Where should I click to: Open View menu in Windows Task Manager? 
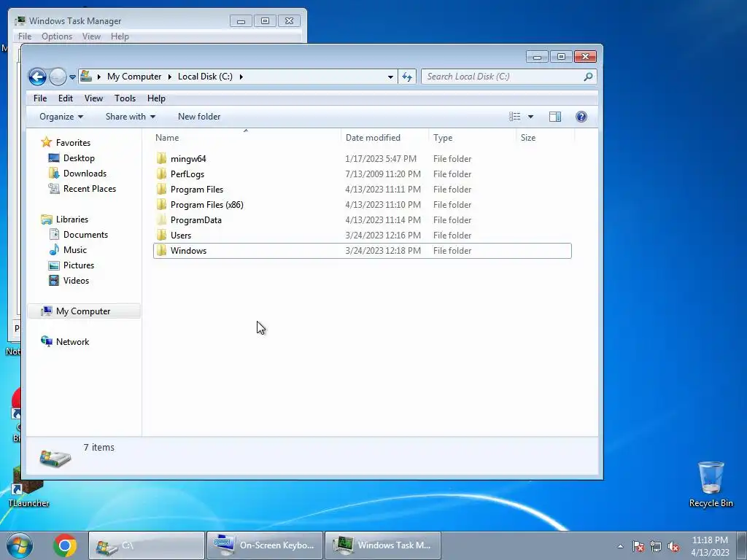(x=91, y=36)
